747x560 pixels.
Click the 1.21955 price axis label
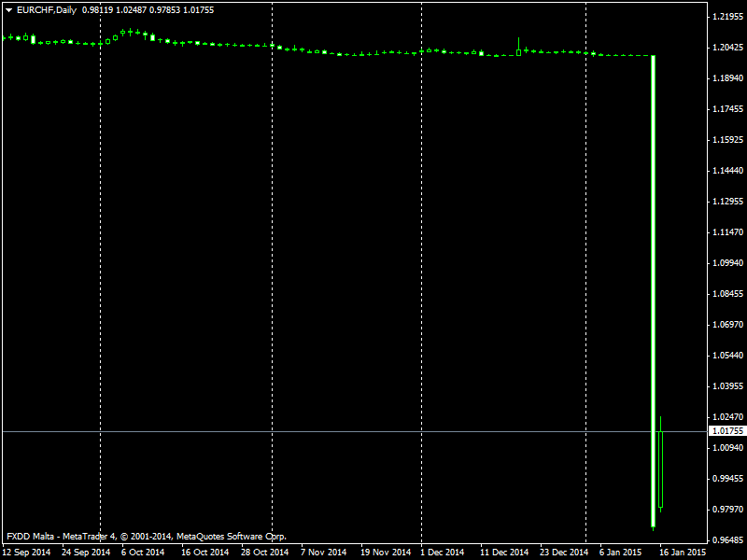pos(726,17)
